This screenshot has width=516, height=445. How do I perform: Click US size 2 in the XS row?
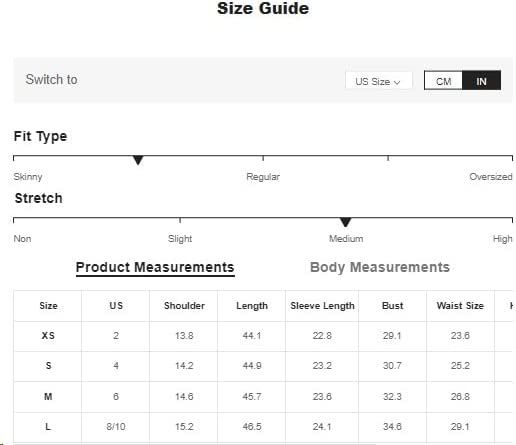116,336
